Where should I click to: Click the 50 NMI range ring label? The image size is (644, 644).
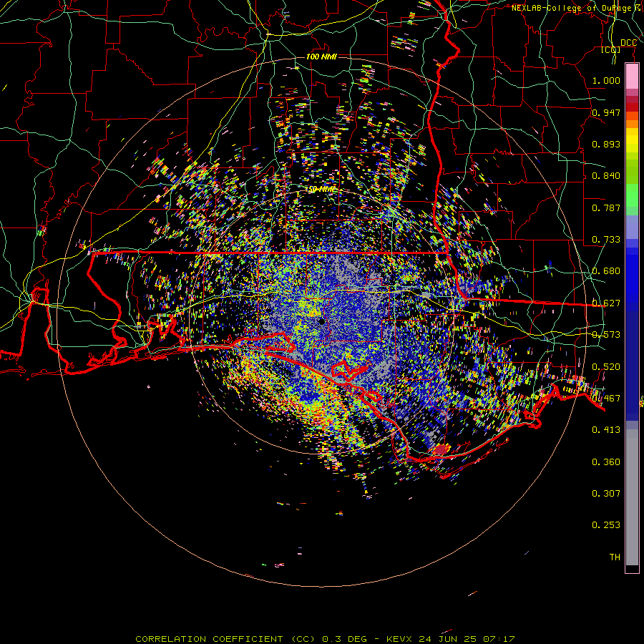(x=321, y=190)
